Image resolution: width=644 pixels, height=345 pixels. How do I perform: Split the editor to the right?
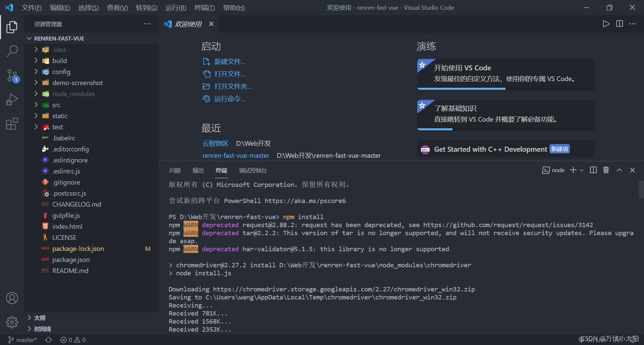[620, 24]
